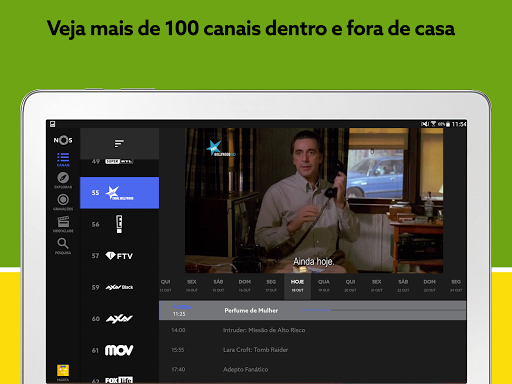
Task: Open the channel sort filter icon
Action: click(119, 143)
